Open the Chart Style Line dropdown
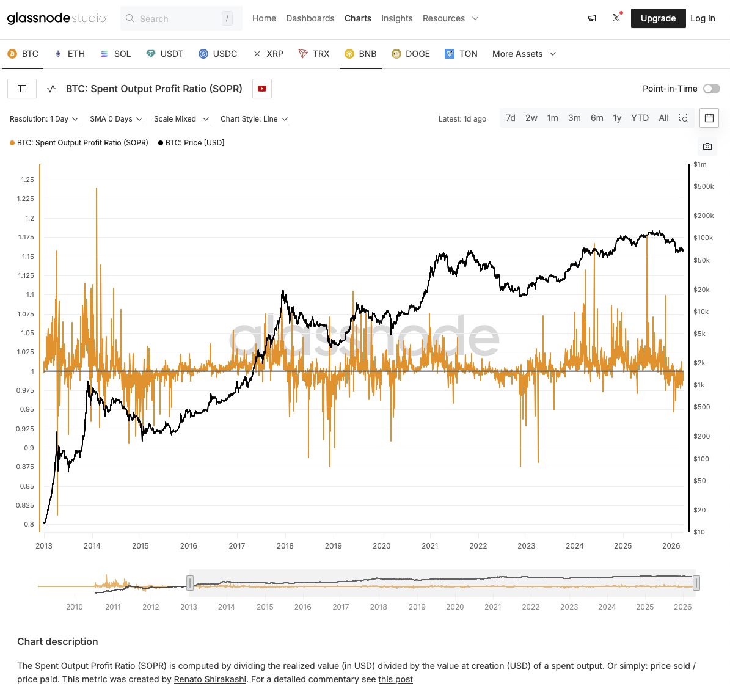The width and height of the screenshot is (730, 700). click(254, 119)
